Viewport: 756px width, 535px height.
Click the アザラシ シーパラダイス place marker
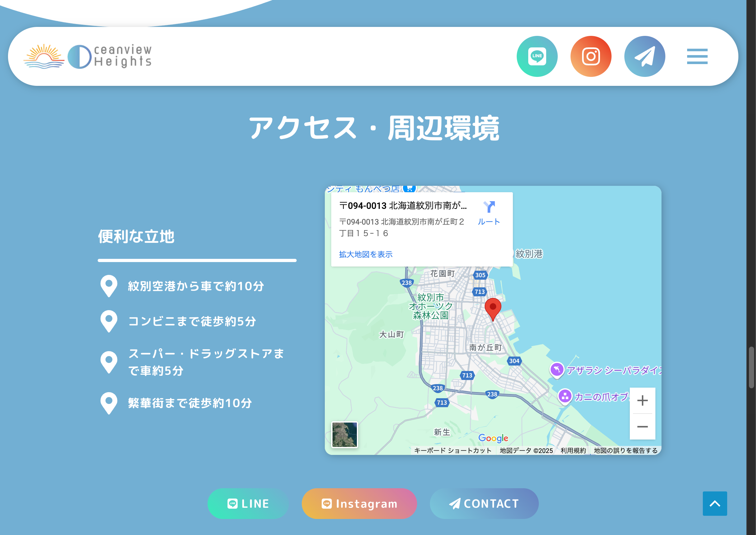pyautogui.click(x=557, y=369)
